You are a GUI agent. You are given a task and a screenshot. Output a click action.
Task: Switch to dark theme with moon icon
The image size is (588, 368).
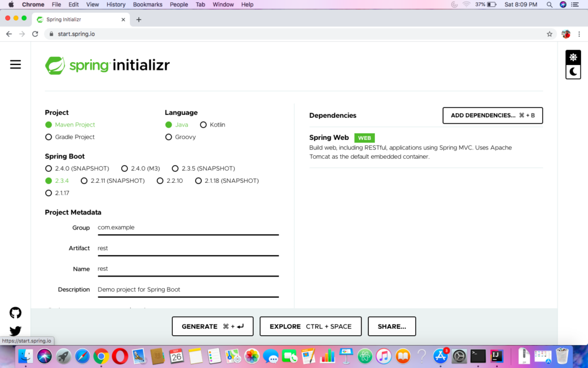coord(573,72)
